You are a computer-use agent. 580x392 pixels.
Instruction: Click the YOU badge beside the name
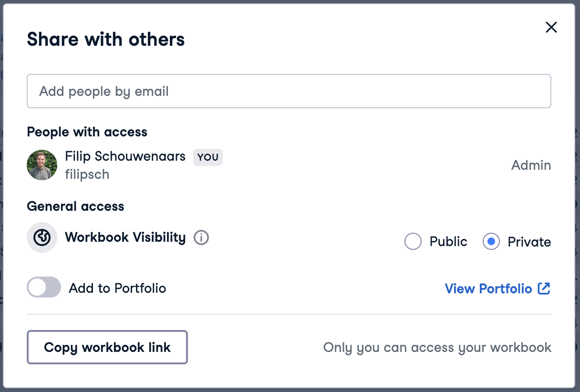[207, 157]
